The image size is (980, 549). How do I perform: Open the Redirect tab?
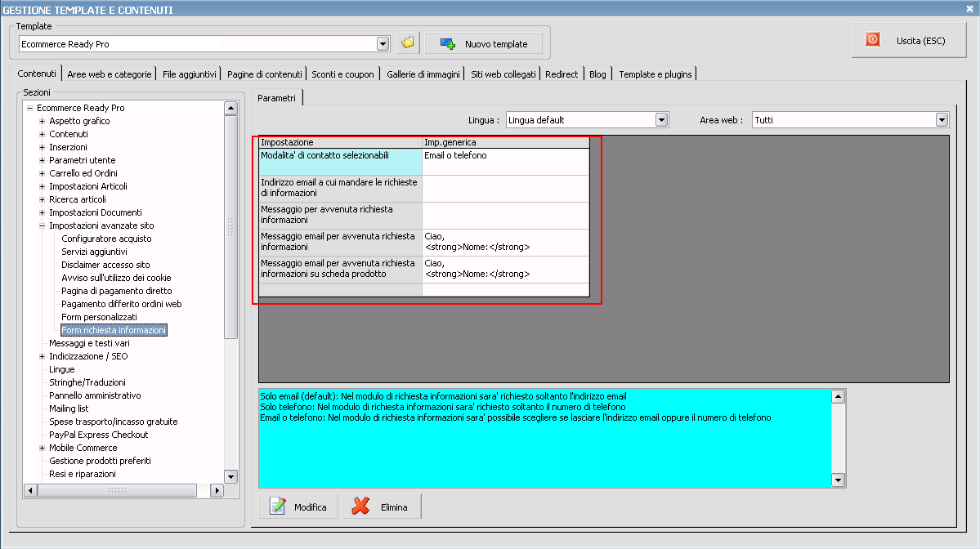point(562,74)
